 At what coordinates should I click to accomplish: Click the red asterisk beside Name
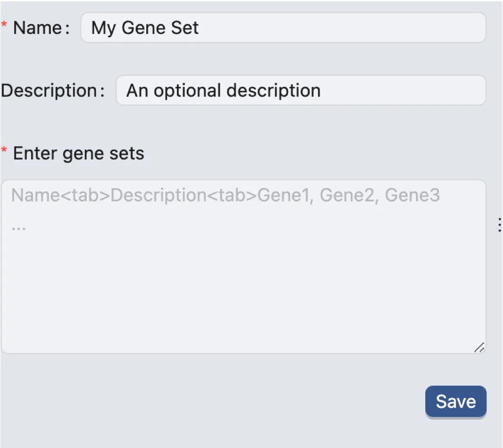click(4, 25)
